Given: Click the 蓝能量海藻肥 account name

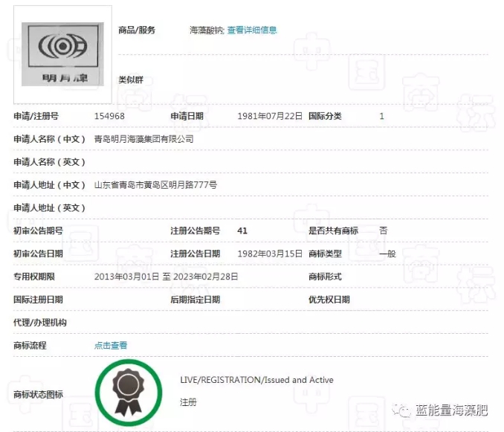Looking at the screenshot, I should pyautogui.click(x=452, y=410).
